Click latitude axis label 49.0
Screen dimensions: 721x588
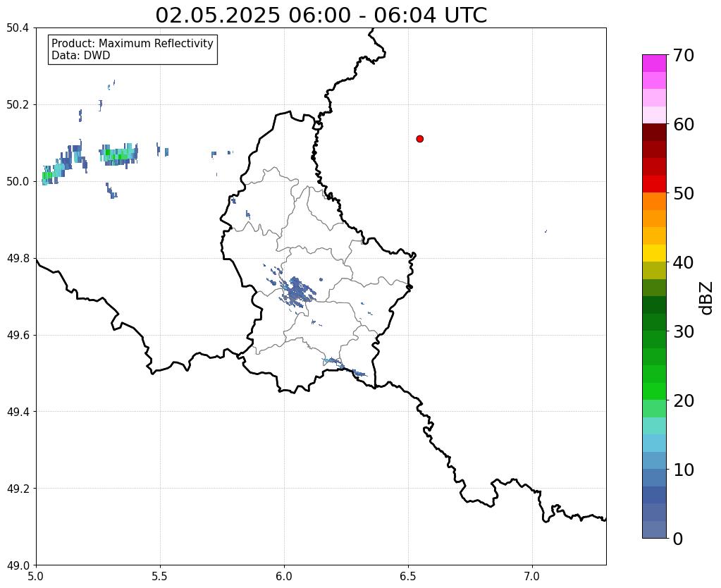(x=18, y=565)
